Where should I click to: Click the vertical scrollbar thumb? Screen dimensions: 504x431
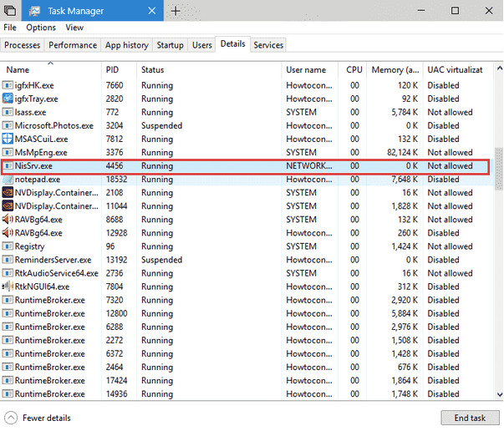coord(499,170)
